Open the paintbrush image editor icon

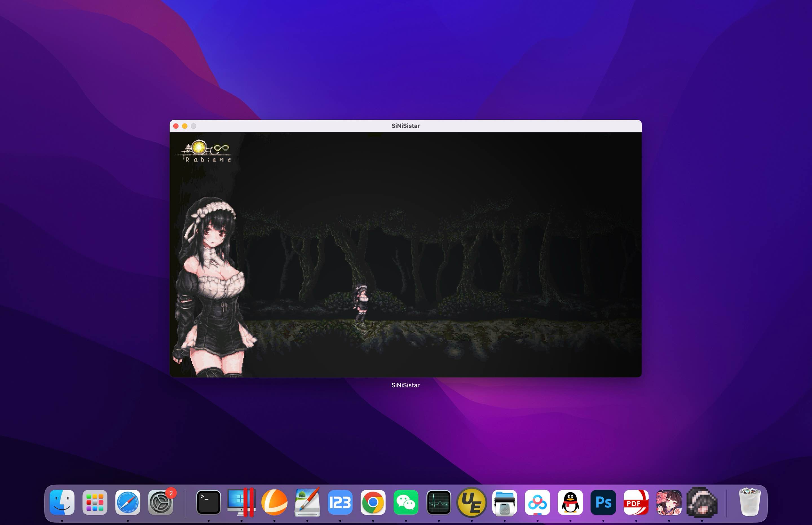pos(307,502)
